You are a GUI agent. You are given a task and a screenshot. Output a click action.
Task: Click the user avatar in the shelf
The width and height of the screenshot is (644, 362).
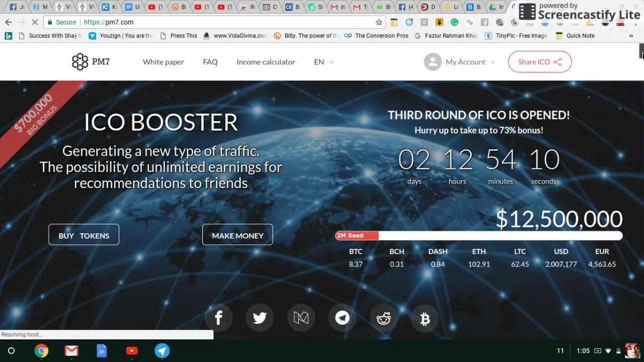(632, 351)
